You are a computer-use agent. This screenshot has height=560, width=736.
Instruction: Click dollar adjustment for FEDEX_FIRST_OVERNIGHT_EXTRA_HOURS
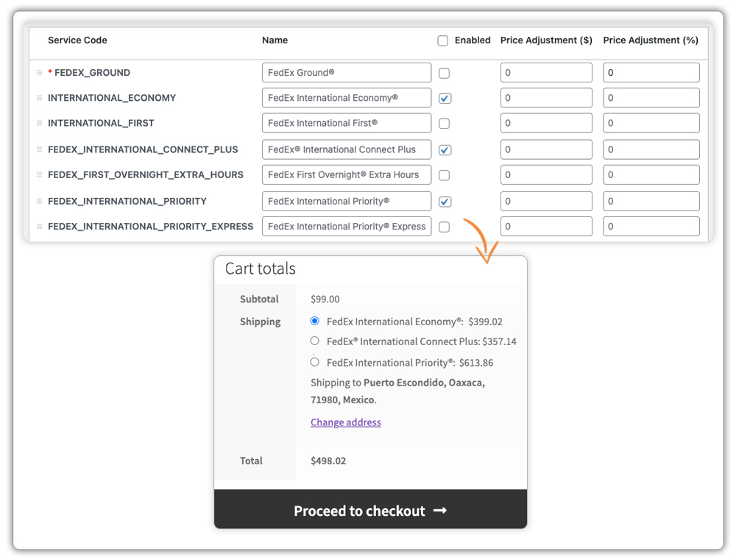(x=546, y=174)
